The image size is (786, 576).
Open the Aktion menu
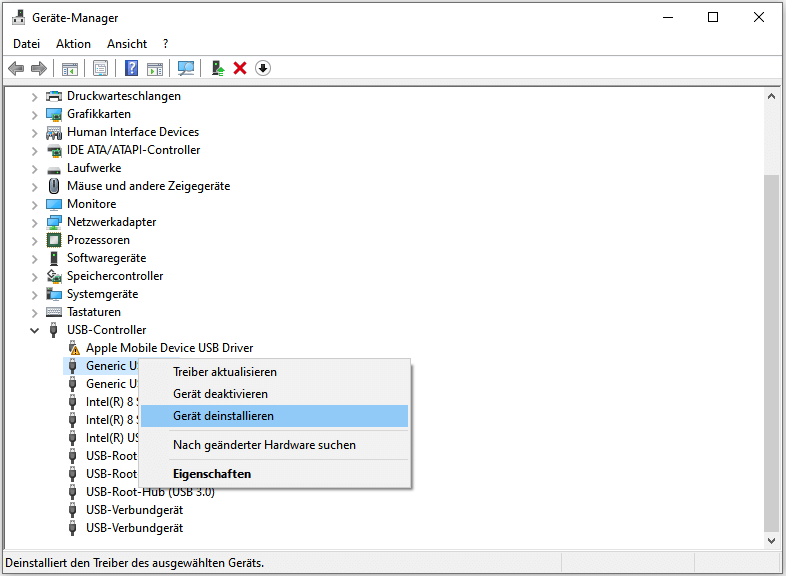(73, 44)
